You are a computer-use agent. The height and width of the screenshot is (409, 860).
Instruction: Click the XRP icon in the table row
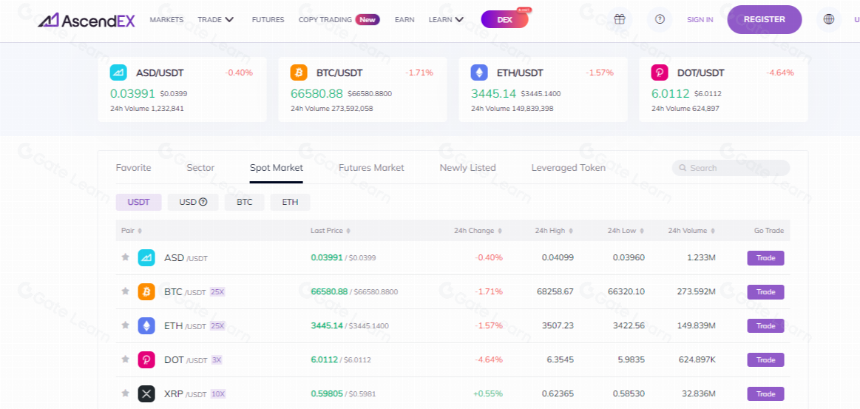146,394
